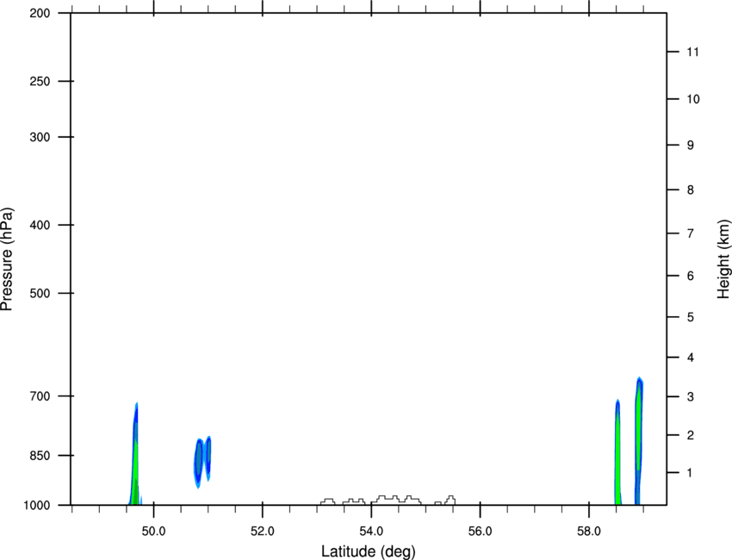Select the 700 pressure tick label
732x560 pixels.
coord(40,396)
